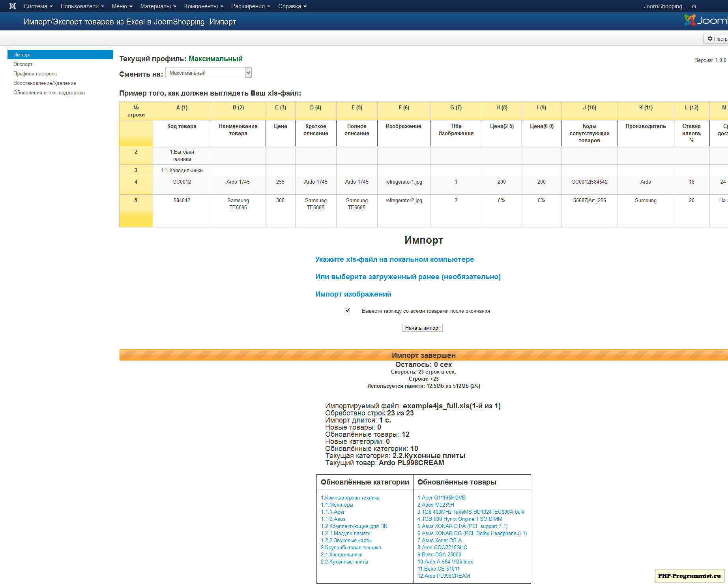Expand the Компоненты menu
The height and width of the screenshot is (586, 728).
click(x=203, y=6)
